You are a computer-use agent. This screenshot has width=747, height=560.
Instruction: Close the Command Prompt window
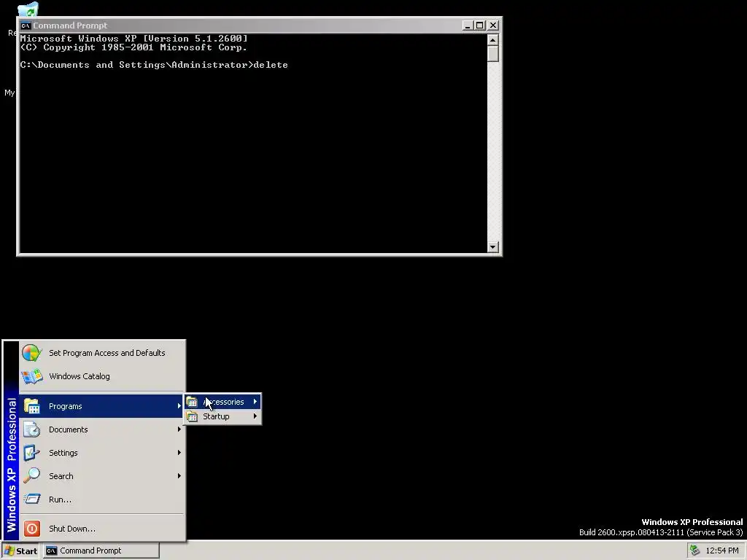[493, 26]
